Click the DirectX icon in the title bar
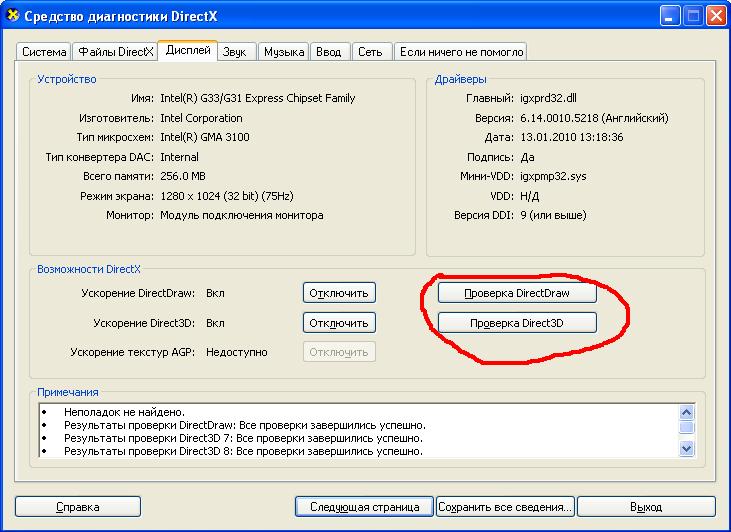731x532 pixels. point(13,15)
